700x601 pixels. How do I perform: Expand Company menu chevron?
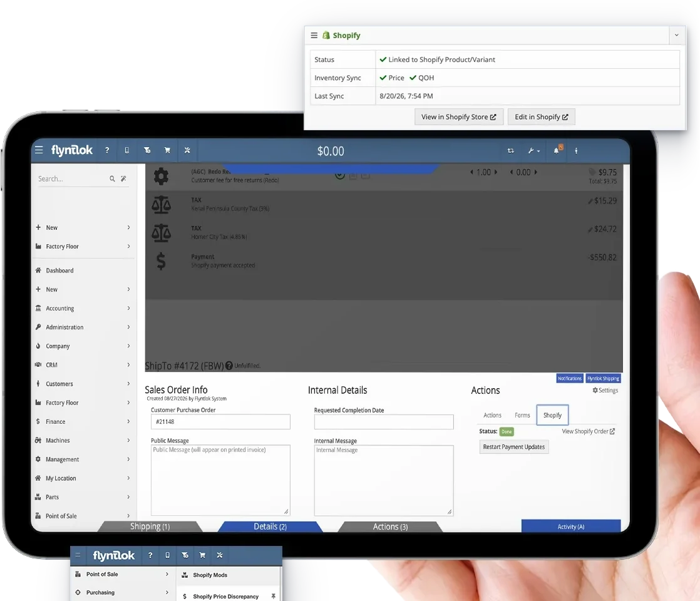click(x=128, y=346)
